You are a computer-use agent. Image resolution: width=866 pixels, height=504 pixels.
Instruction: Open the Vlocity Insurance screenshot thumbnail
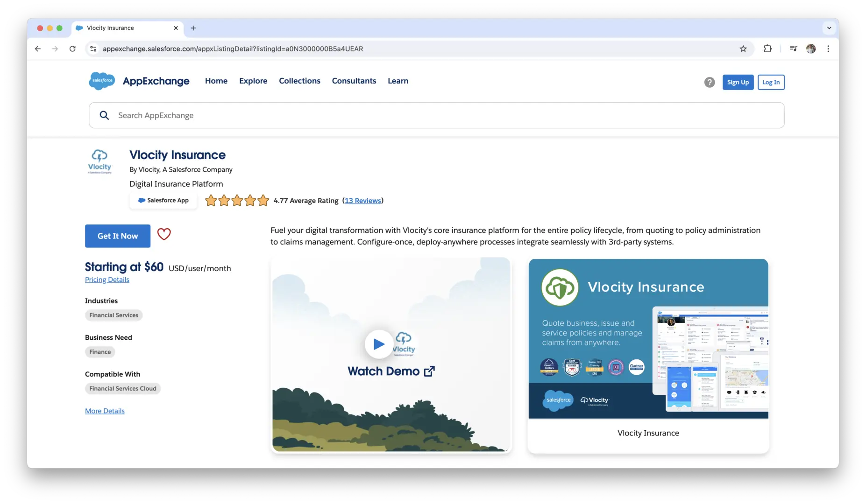tap(648, 339)
